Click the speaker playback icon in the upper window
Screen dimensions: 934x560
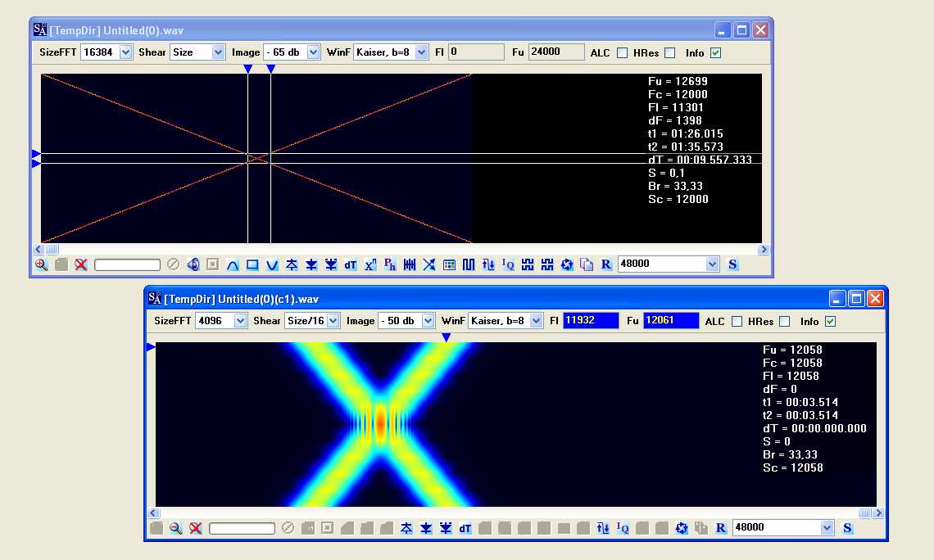point(193,264)
